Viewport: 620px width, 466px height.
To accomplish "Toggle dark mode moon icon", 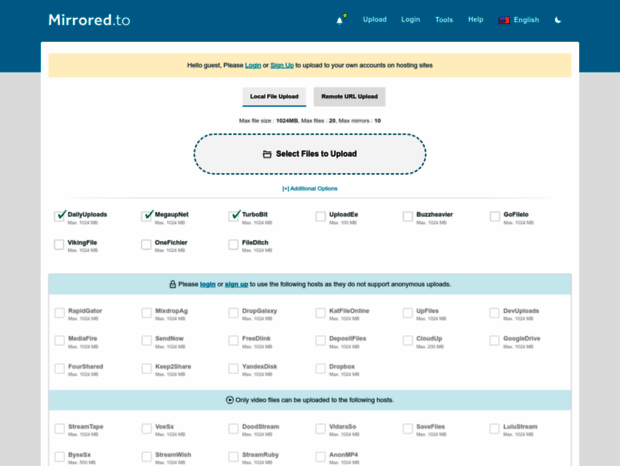I will coord(558,20).
